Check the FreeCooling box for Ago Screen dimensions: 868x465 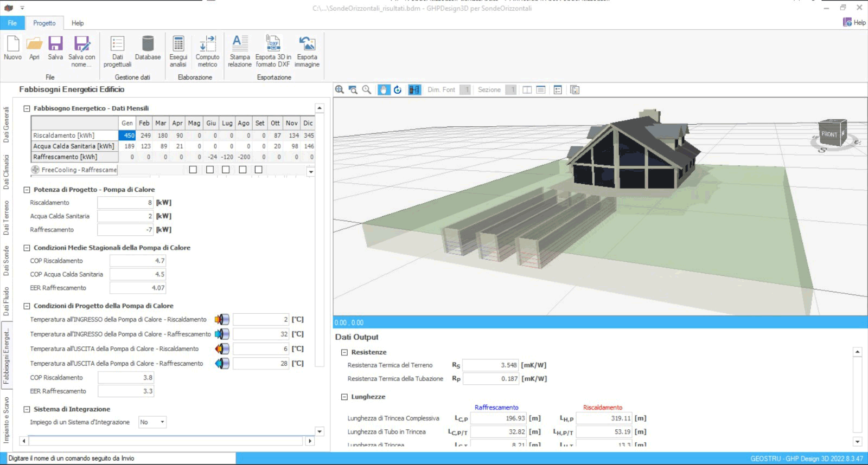click(x=242, y=170)
